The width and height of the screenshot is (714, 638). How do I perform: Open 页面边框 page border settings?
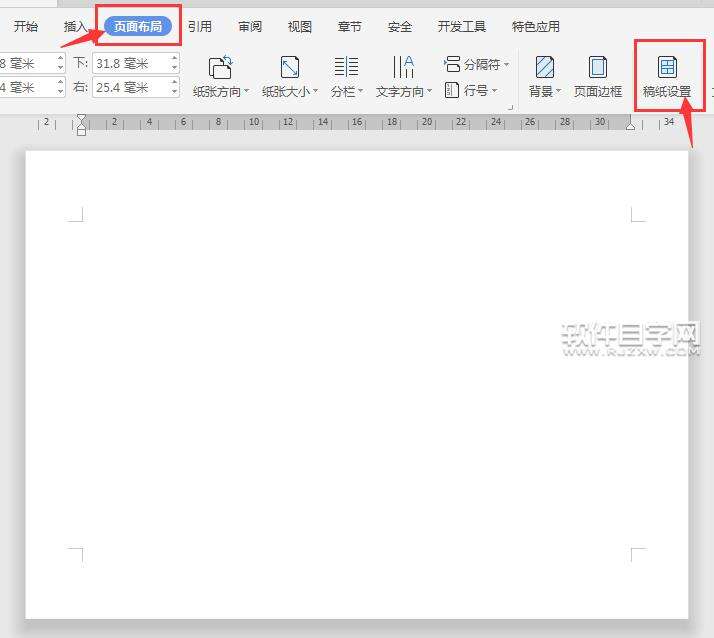(x=597, y=77)
